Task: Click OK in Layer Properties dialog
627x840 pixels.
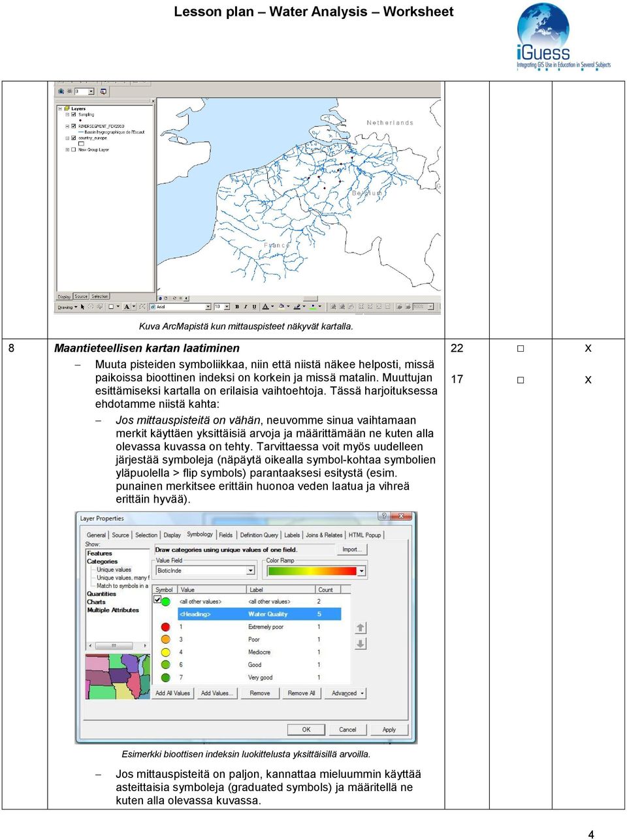Action: [x=306, y=730]
